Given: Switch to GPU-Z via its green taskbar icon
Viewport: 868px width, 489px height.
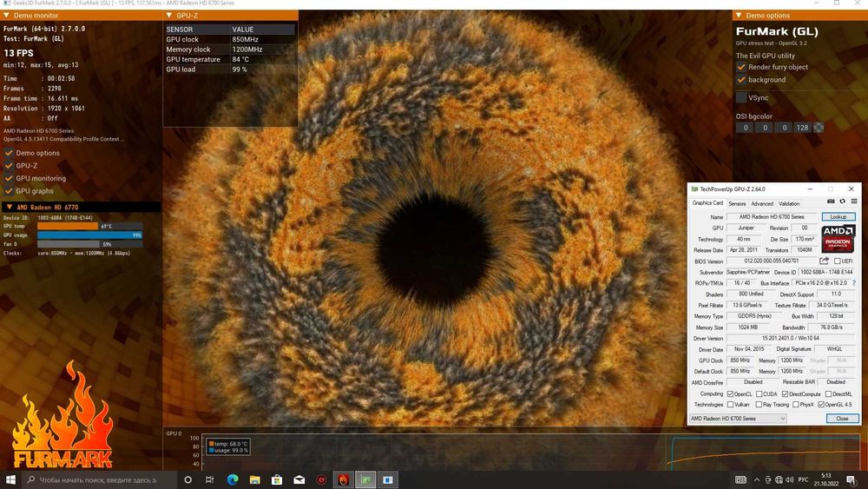Looking at the screenshot, I should click(365, 479).
